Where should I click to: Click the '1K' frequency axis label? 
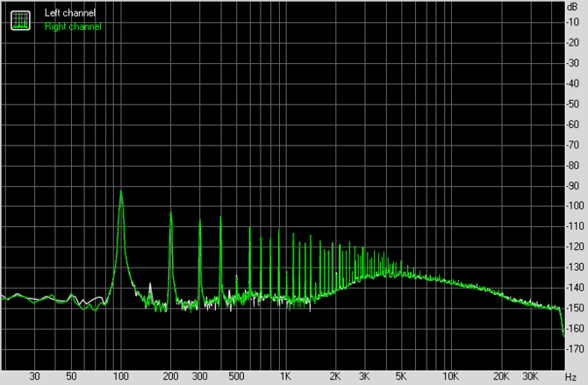[285, 376]
